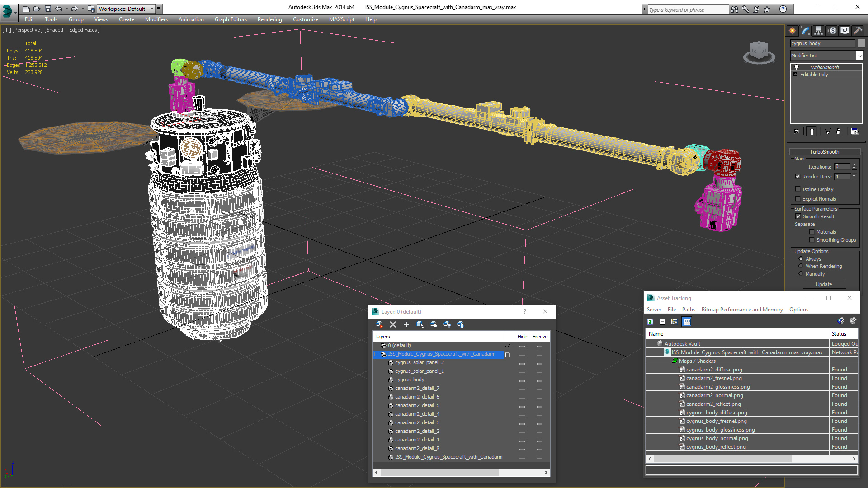The height and width of the screenshot is (488, 868).
Task: Click the keyword search field
Action: click(x=687, y=9)
